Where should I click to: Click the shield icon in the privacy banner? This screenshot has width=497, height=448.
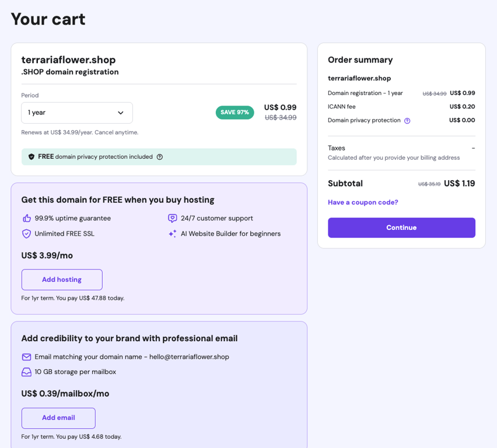(x=31, y=156)
